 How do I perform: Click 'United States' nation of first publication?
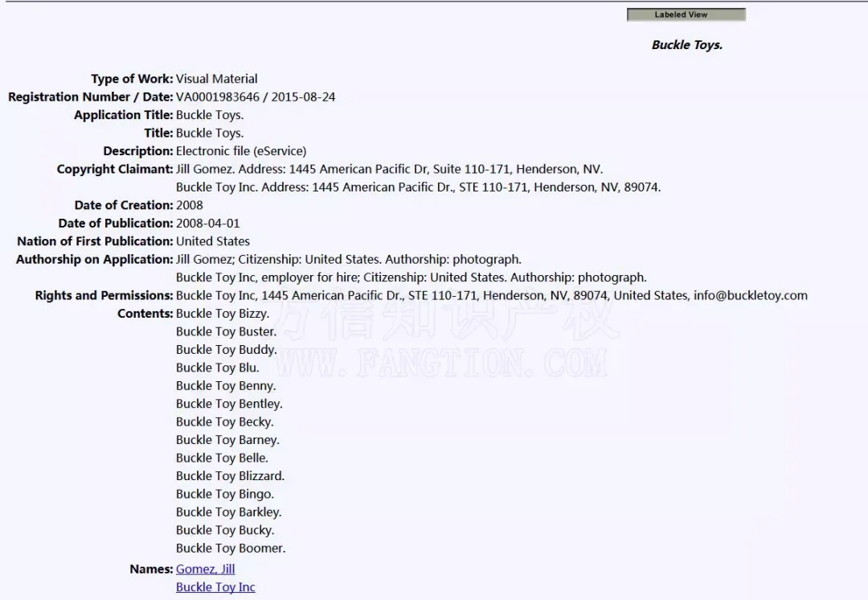pyautogui.click(x=212, y=241)
